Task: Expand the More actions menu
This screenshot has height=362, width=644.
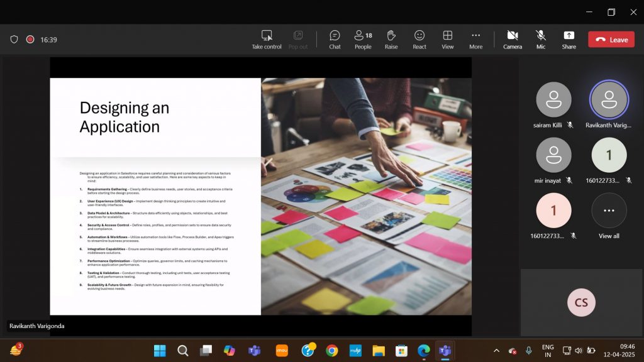Action: [476, 39]
